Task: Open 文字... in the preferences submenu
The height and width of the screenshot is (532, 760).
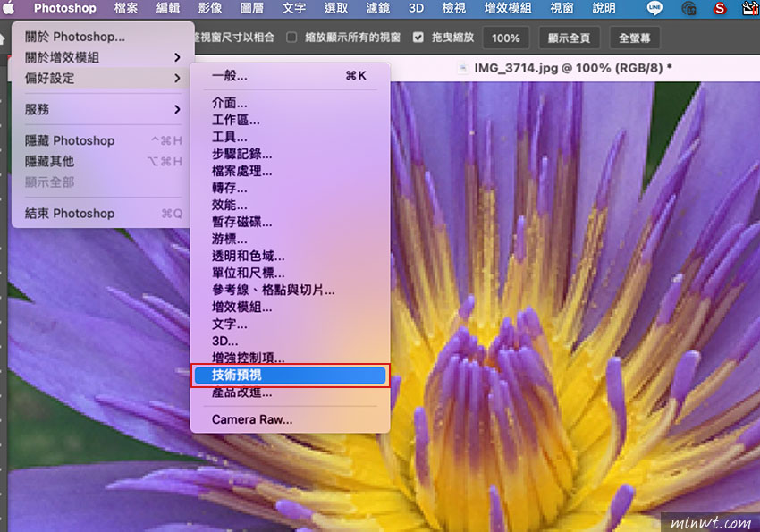Action: click(x=290, y=324)
